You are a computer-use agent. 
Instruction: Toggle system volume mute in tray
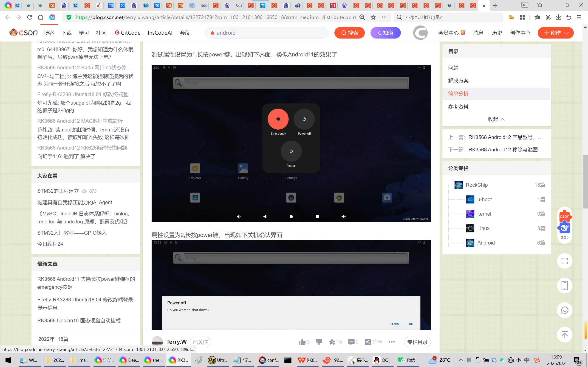click(519, 360)
